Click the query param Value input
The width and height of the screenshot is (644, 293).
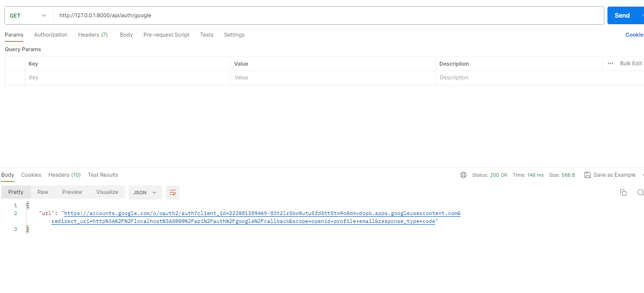pos(333,78)
